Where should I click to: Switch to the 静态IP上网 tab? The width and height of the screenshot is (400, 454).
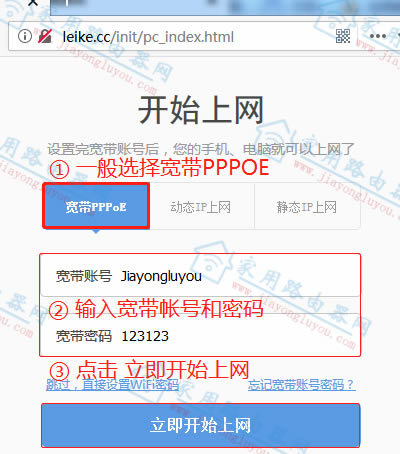pyautogui.click(x=307, y=207)
